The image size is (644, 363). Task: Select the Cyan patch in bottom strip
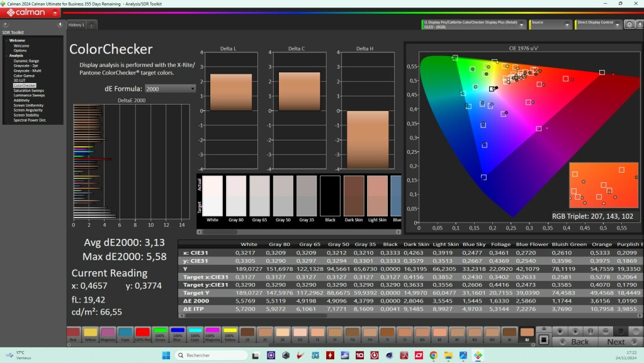(125, 335)
